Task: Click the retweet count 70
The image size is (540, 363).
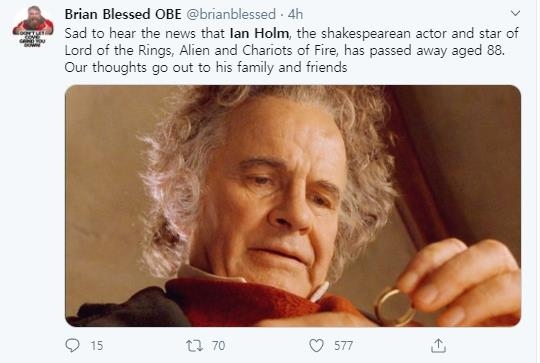Action: point(219,346)
